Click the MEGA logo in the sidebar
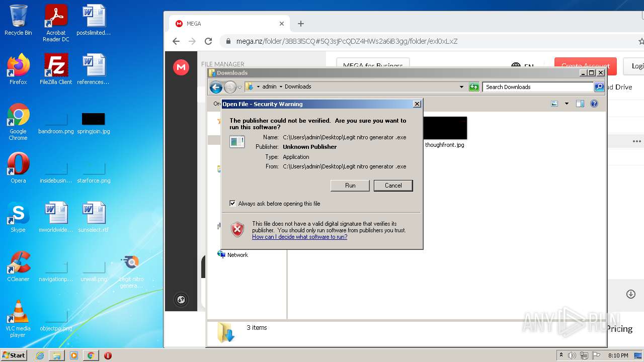Screen dimensions: 644x362 point(181,67)
